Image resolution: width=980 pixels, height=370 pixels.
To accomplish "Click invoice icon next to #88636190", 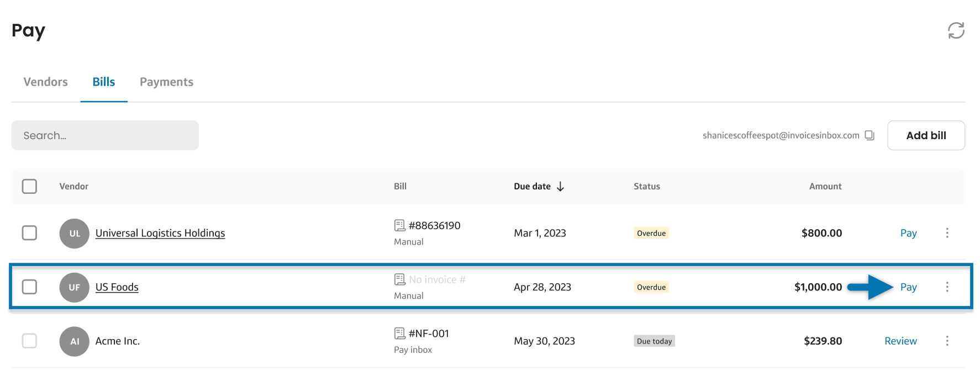I will click(400, 225).
